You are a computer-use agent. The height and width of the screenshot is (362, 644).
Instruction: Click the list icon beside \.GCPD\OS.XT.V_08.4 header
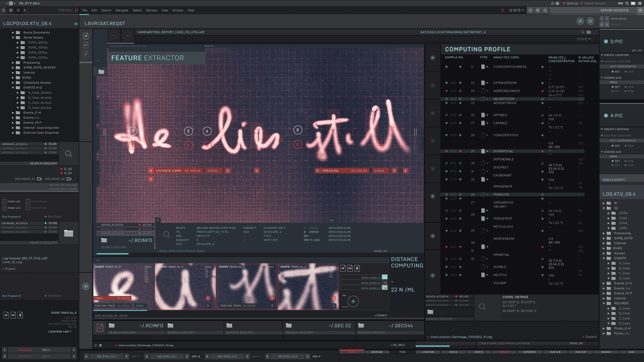[76, 24]
